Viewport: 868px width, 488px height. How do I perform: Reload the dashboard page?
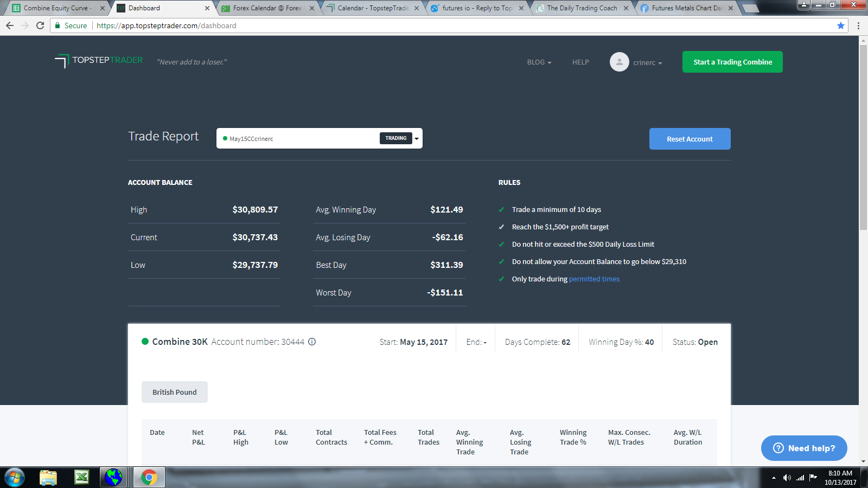pos(40,25)
